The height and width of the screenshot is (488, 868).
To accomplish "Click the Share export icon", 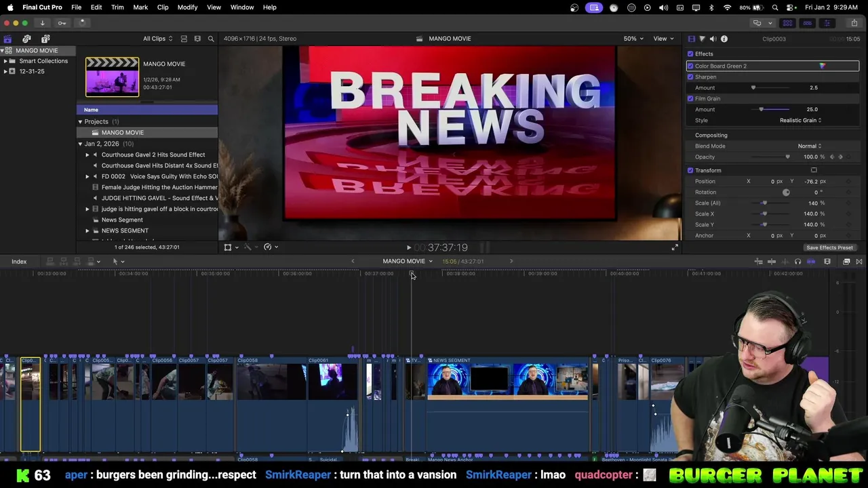I will tap(854, 23).
